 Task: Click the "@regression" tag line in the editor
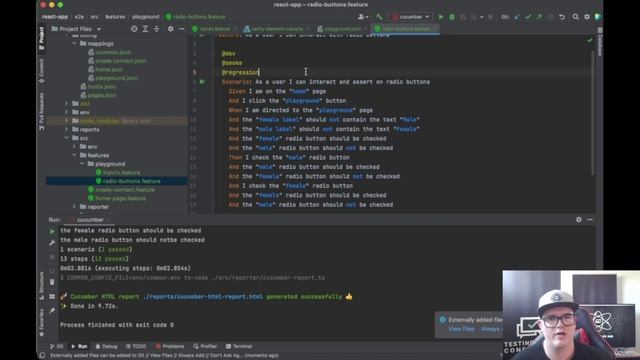[x=240, y=73]
